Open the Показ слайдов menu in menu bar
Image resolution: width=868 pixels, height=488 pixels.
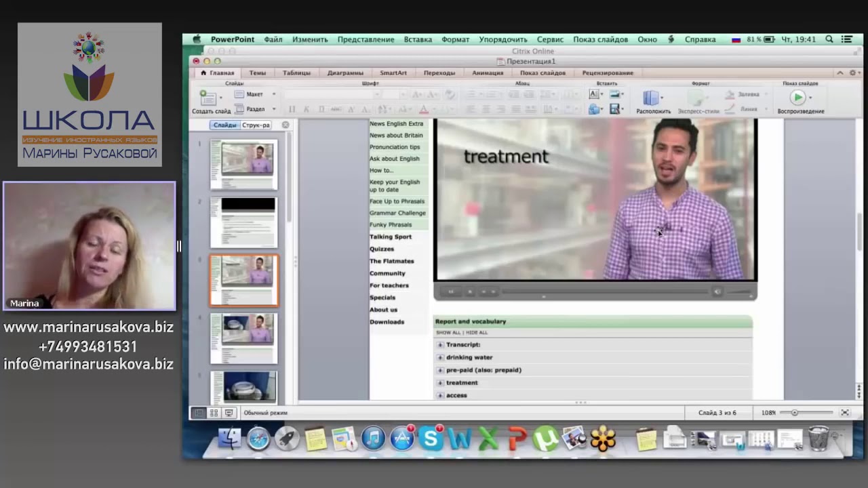(600, 39)
